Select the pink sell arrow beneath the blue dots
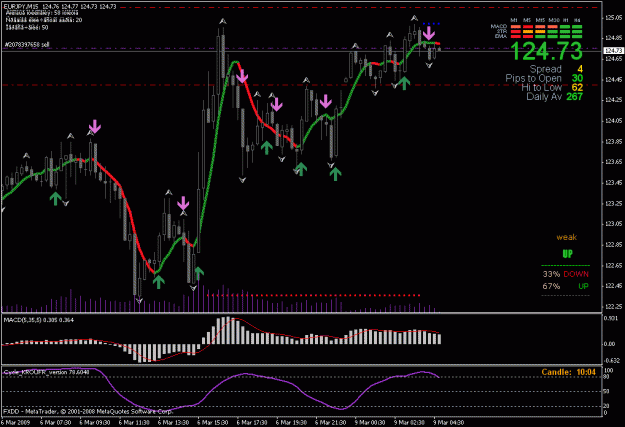This screenshot has width=625, height=427. point(428,33)
